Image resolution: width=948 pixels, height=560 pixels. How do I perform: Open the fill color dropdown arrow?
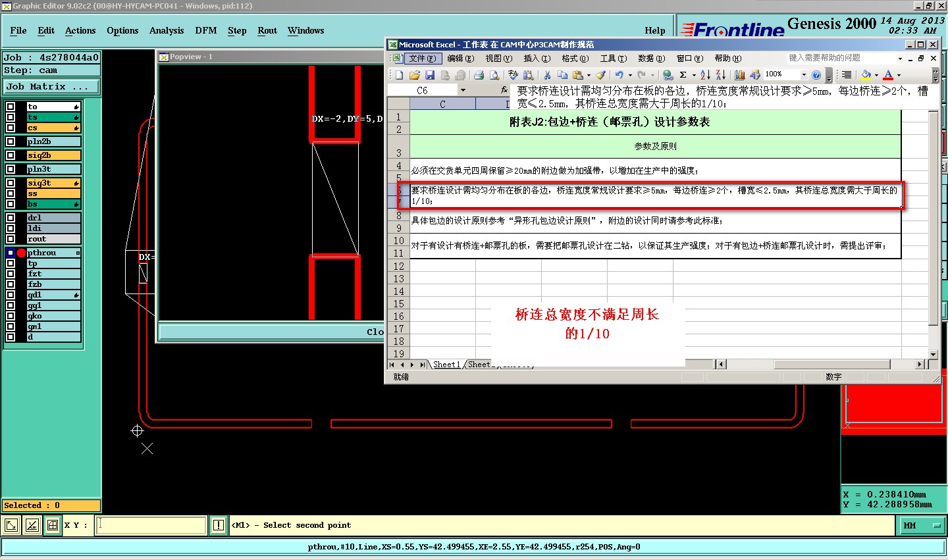pyautogui.click(x=876, y=75)
